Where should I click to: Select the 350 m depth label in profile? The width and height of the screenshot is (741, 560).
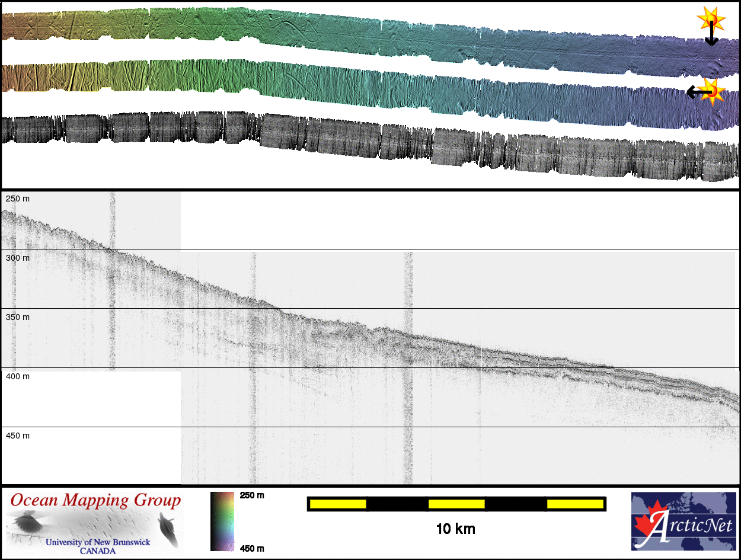(17, 317)
